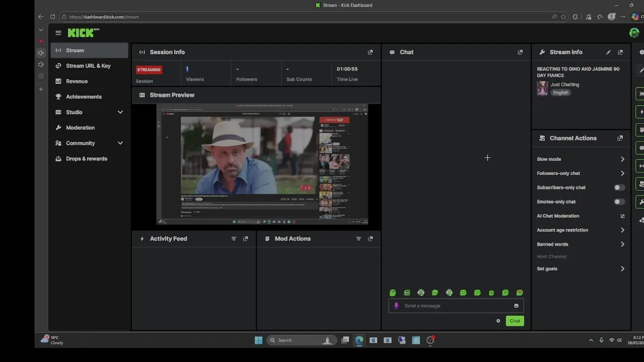Pop out the Chat panel

[520, 52]
